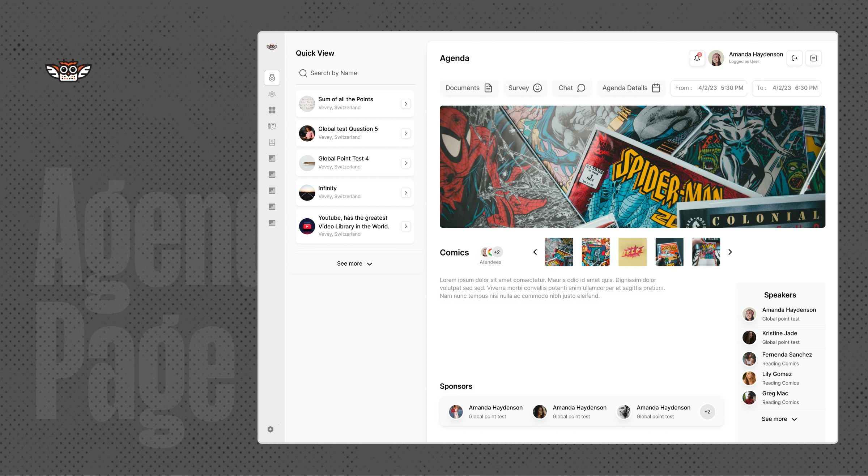Open the checklist document sidebar icon
This screenshot has width=868, height=476.
(272, 126)
